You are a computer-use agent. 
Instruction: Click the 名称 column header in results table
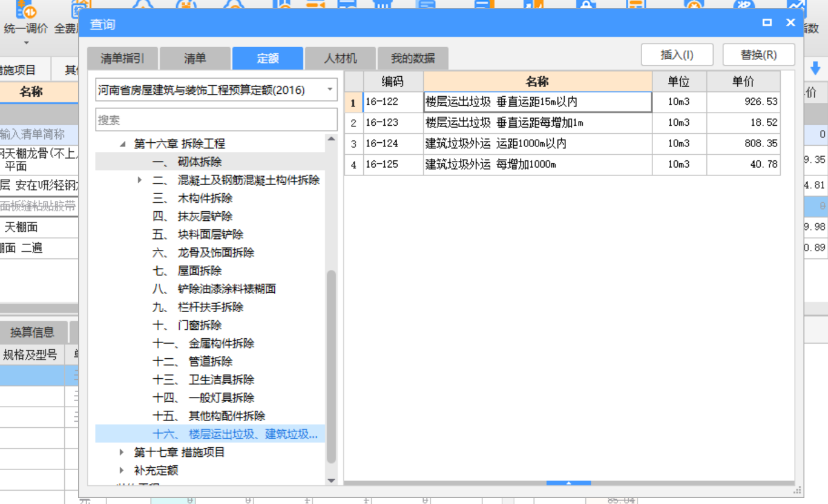click(x=537, y=82)
